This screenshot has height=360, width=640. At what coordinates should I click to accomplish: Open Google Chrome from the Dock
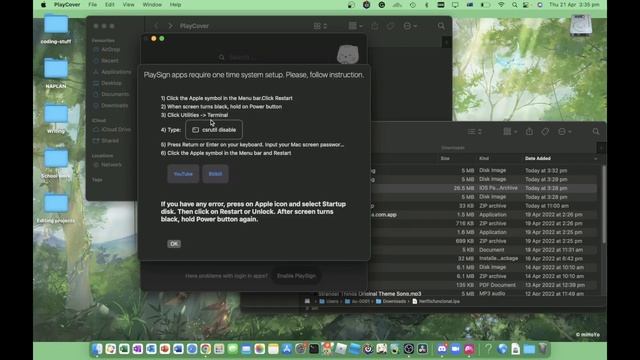[x=206, y=349]
